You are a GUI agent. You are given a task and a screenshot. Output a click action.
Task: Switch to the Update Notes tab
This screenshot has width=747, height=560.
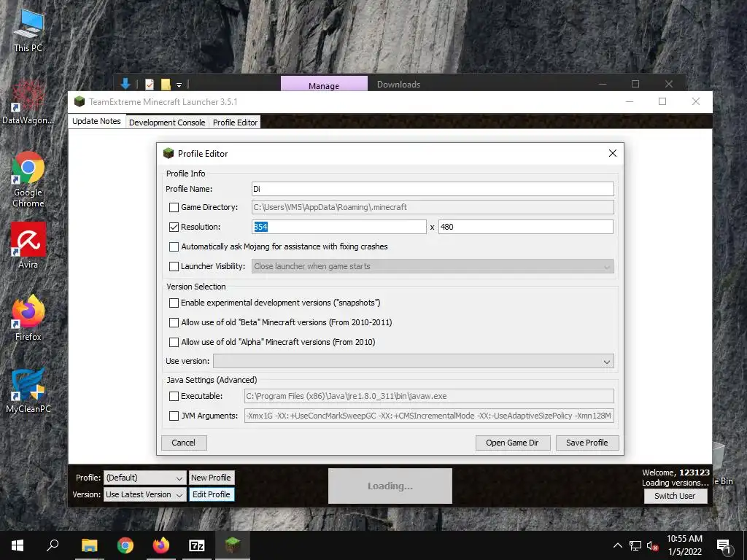click(97, 122)
